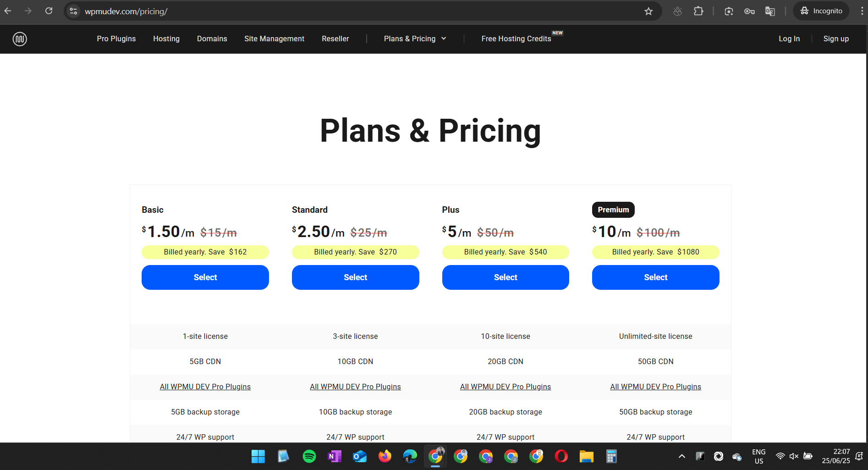Open the Windows Start menu
Image resolution: width=868 pixels, height=470 pixels.
[x=258, y=456]
